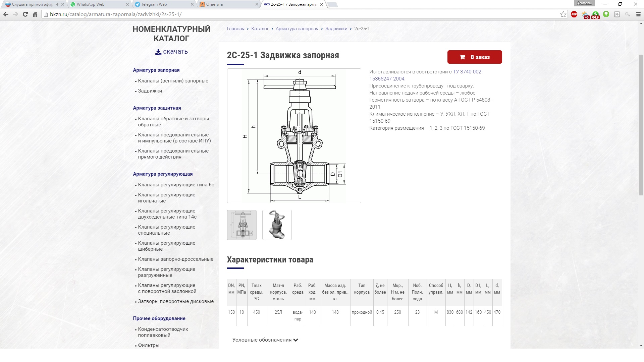Open the weather extension showing +3
The height and width of the screenshot is (362, 644).
point(585,15)
